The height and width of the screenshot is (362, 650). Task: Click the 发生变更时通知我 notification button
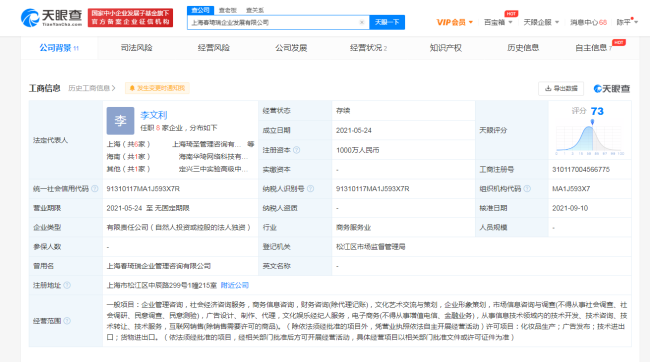(158, 88)
